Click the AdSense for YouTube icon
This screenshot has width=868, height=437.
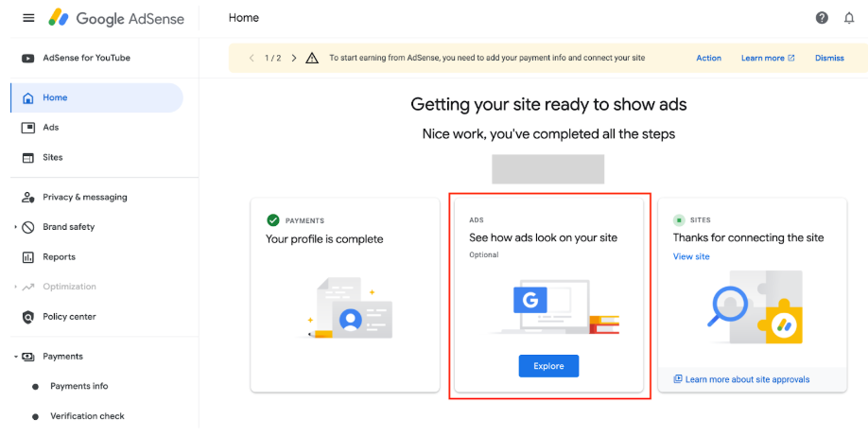coord(27,58)
